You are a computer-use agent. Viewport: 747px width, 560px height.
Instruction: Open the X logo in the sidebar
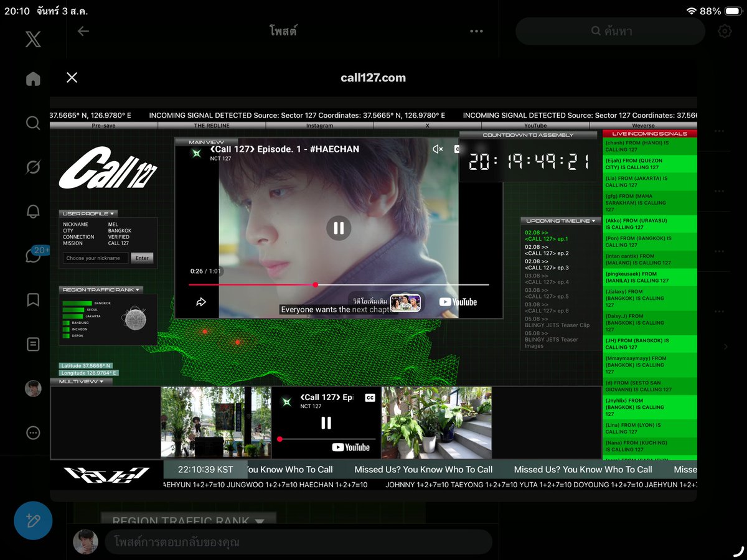[x=33, y=39]
